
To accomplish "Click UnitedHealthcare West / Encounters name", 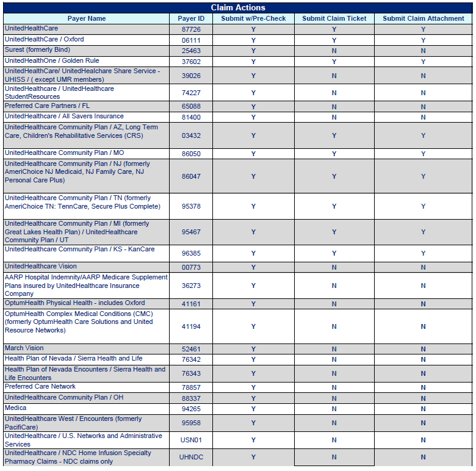I will (73, 423).
